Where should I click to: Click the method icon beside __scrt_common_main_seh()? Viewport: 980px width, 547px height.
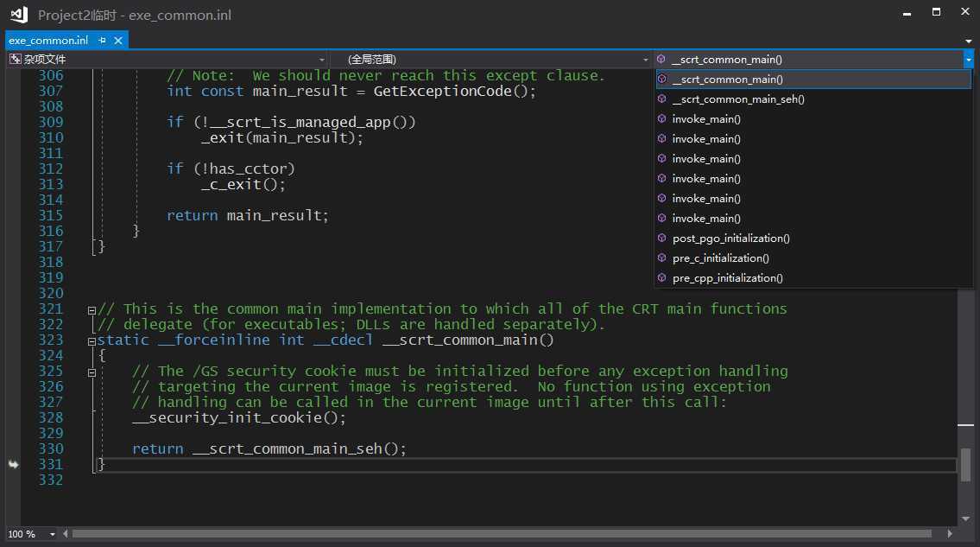pos(662,99)
